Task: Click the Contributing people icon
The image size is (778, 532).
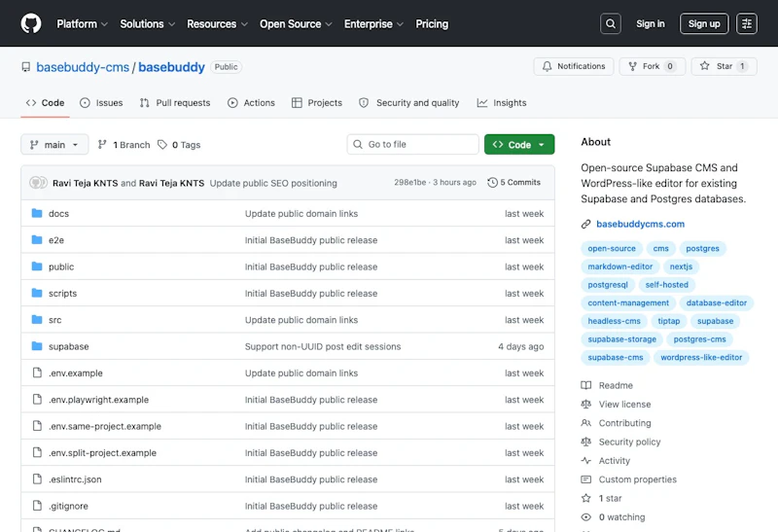Action: [586, 423]
